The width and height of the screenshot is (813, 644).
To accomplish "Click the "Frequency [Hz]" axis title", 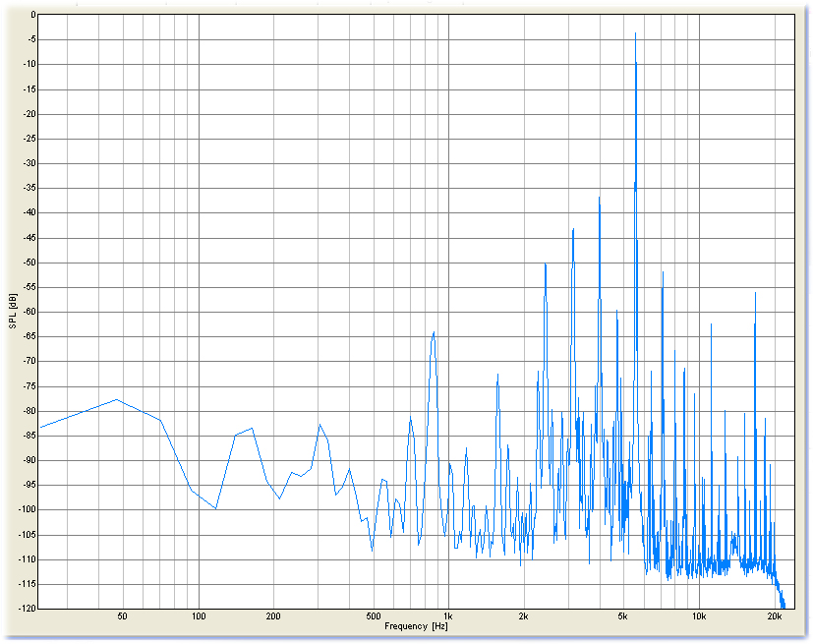I will click(416, 626).
